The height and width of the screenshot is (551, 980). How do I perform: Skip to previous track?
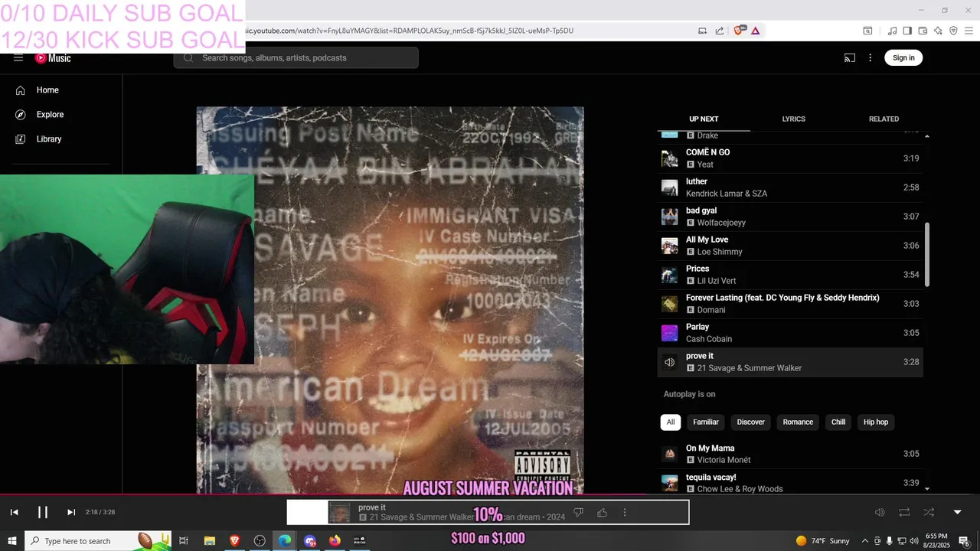point(15,513)
